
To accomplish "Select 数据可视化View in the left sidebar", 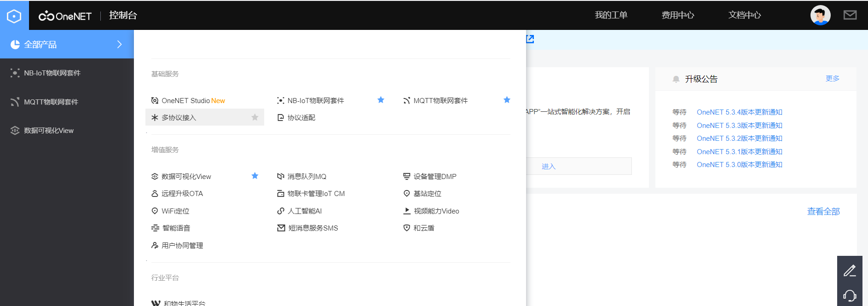I will (x=67, y=130).
